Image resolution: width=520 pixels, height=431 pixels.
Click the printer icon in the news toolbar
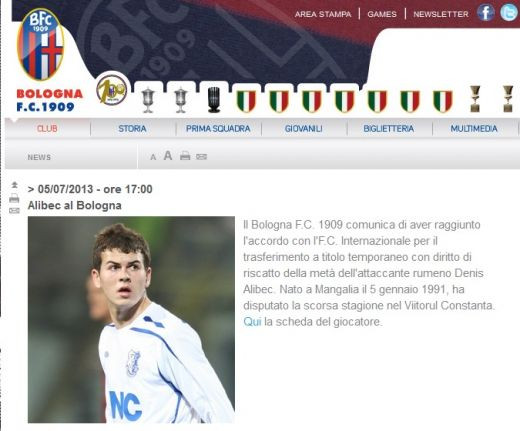pos(185,156)
